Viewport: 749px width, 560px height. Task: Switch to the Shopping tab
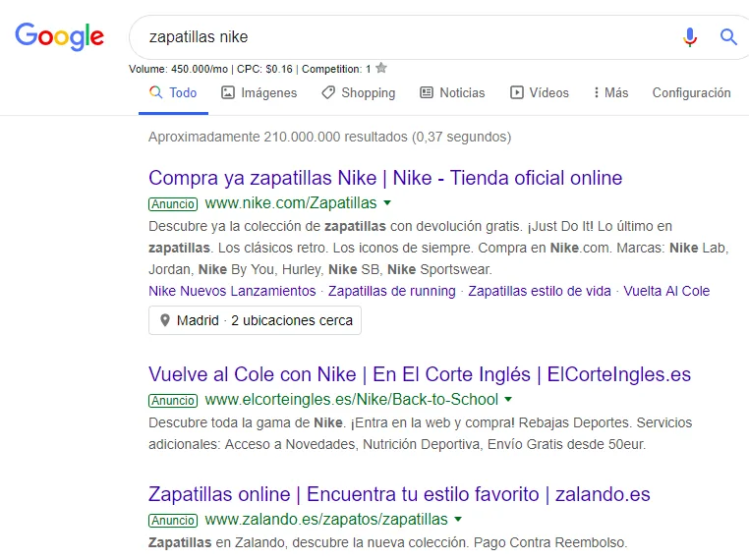[359, 92]
